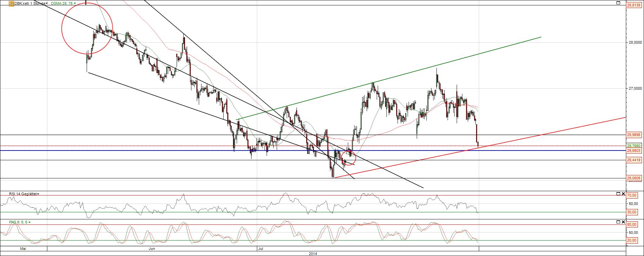Screen dimensions: 644x256
Task: Close the RSI 14 indicator pane
Action: pyautogui.click(x=624, y=194)
